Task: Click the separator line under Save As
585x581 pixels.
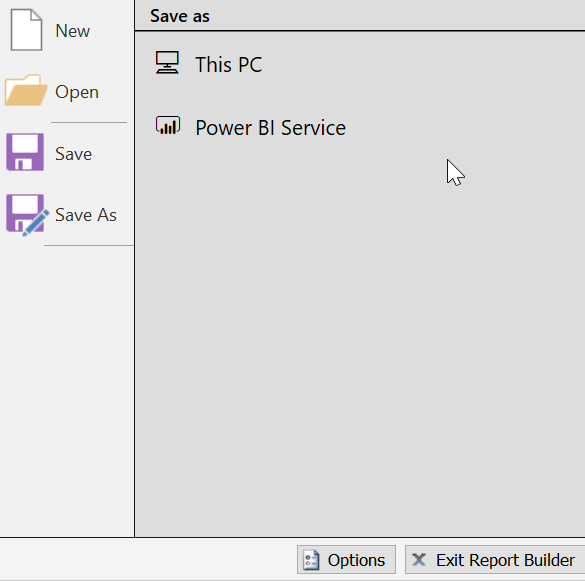Action: tap(89, 246)
